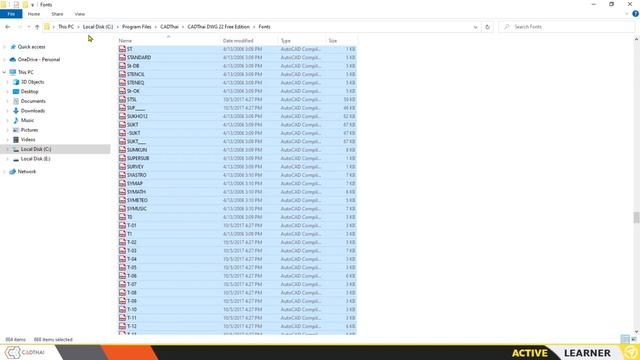Select the SYASTRO font file icon
640x360 pixels.
(122, 175)
